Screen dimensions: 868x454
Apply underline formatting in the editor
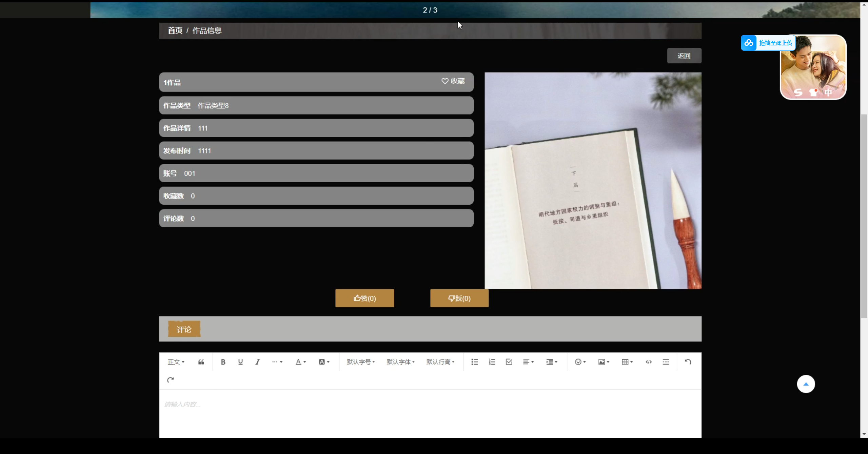point(240,362)
